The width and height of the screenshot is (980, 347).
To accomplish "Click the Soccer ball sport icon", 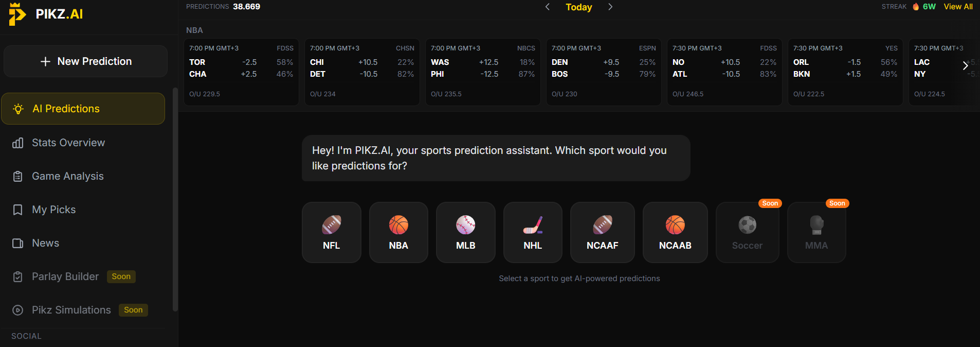I will point(747,225).
